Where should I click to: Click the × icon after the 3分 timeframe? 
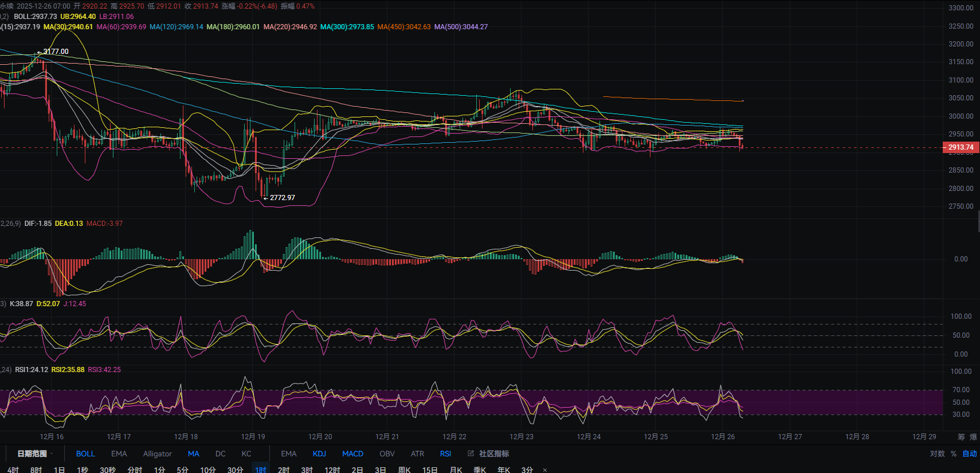(x=544, y=470)
